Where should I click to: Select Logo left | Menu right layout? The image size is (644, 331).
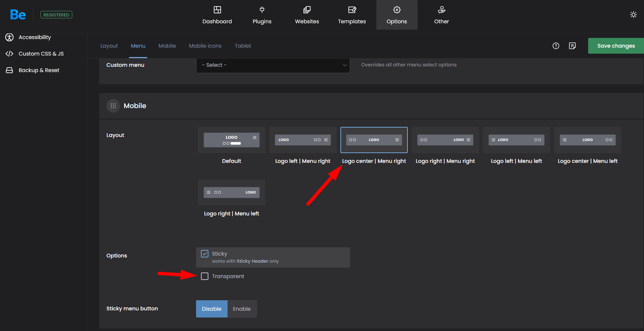coord(303,140)
